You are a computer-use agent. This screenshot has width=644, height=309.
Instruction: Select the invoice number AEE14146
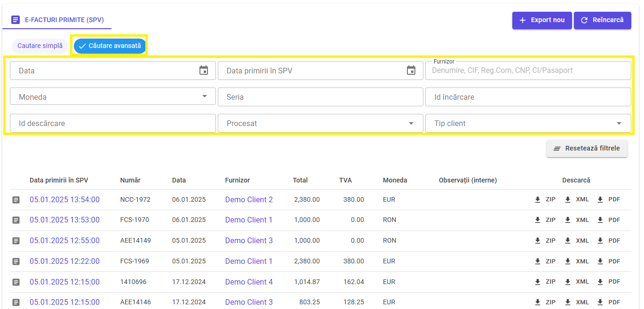135,302
